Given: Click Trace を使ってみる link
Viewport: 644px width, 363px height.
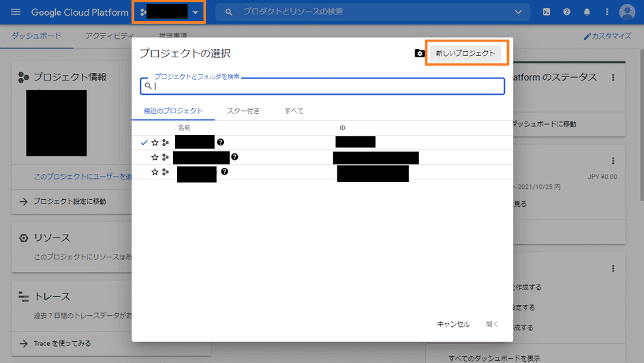Looking at the screenshot, I should pyautogui.click(x=62, y=343).
